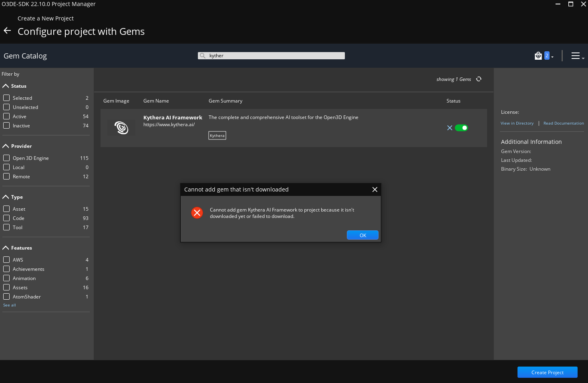
Task: Cancel Kythera download with the blue X
Action: coord(450,128)
